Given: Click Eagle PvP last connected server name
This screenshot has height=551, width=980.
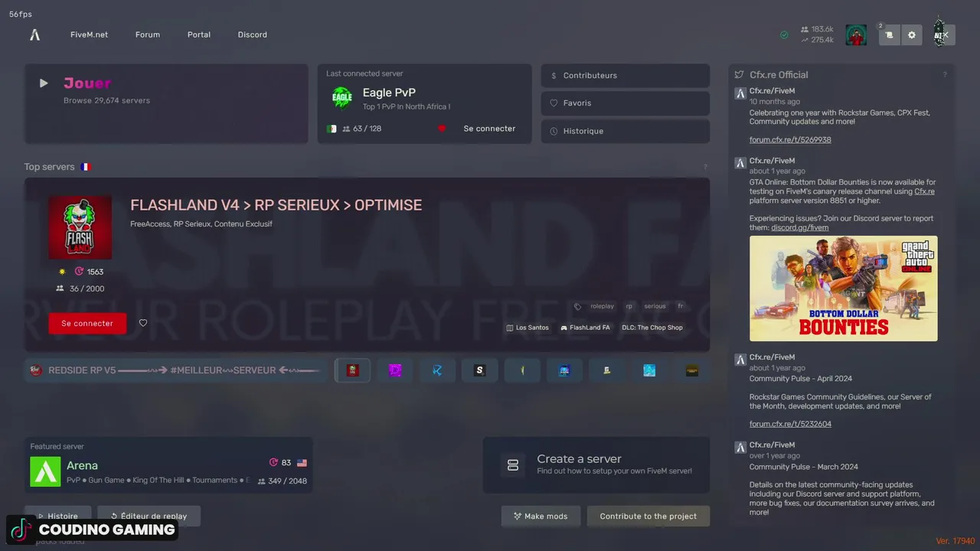Looking at the screenshot, I should [x=389, y=93].
